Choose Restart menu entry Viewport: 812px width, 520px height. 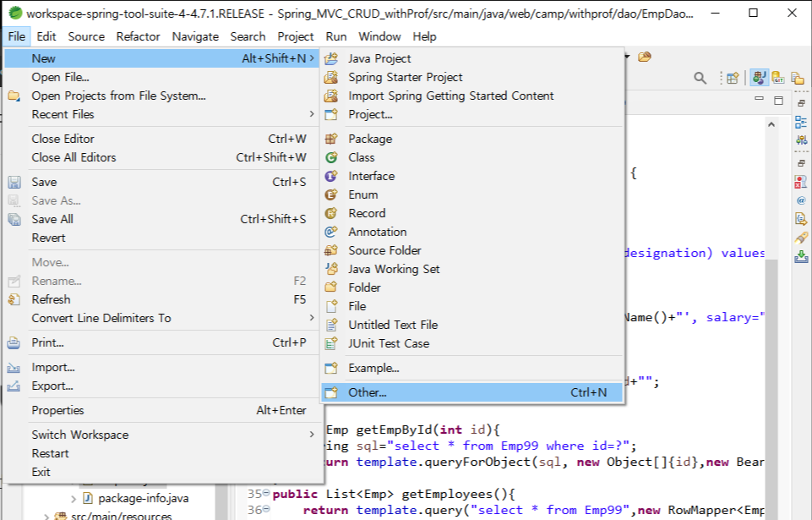click(161, 454)
